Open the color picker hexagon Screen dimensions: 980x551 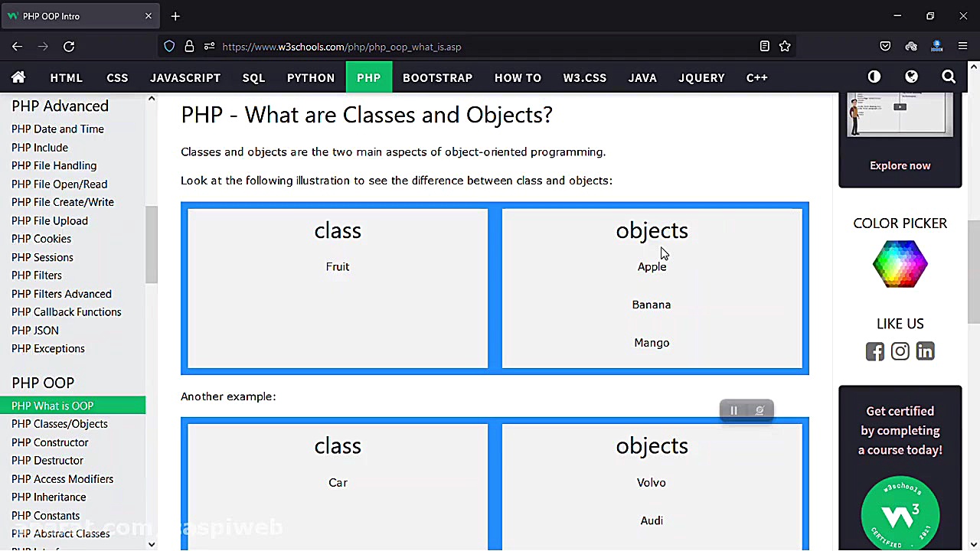point(900,264)
